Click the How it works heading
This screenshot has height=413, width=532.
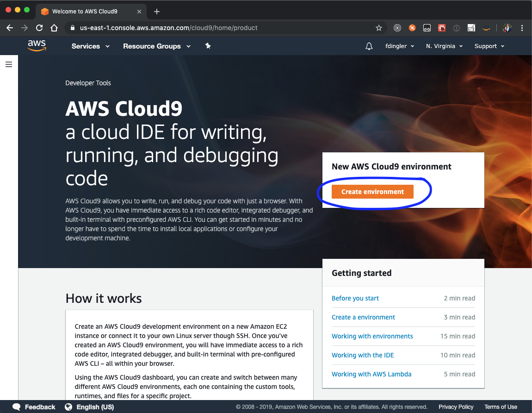(104, 298)
